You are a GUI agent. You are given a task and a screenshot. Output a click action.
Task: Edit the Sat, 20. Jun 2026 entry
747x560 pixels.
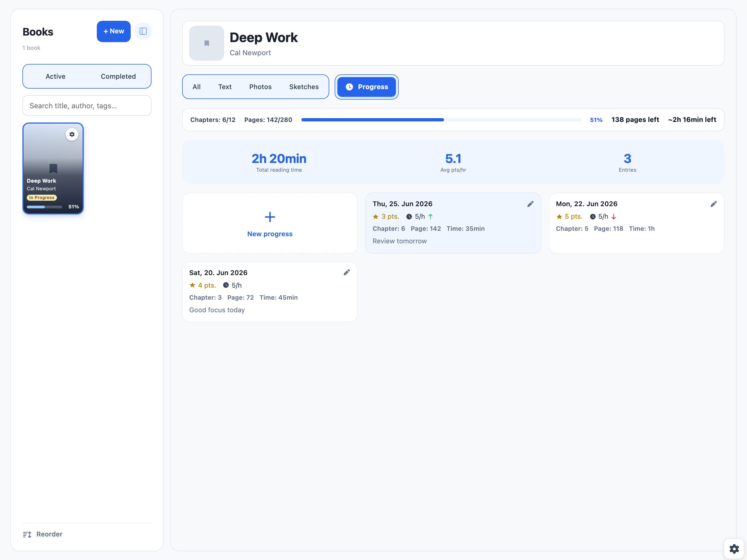click(x=346, y=272)
